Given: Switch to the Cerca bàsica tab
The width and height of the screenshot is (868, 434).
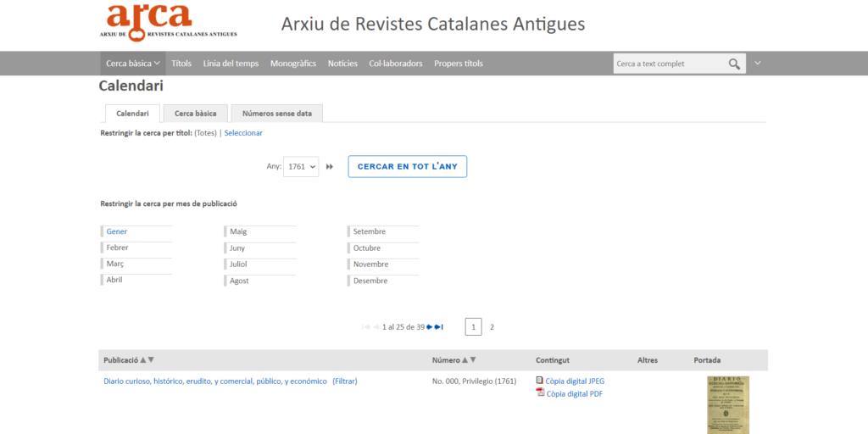Looking at the screenshot, I should click(196, 114).
